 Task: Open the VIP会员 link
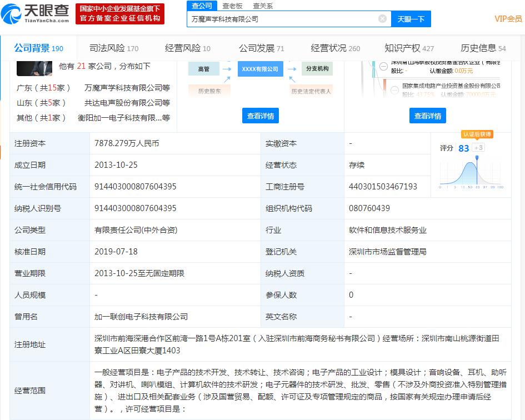point(508,19)
